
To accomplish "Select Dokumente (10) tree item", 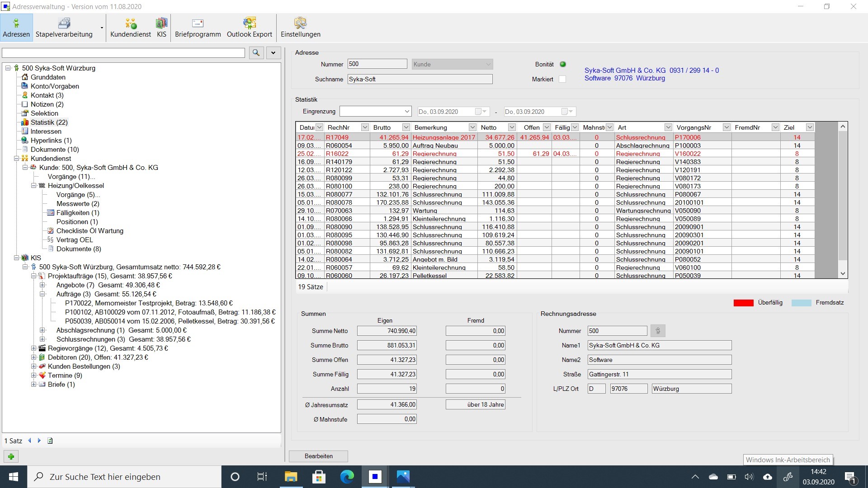I will pyautogui.click(x=55, y=150).
